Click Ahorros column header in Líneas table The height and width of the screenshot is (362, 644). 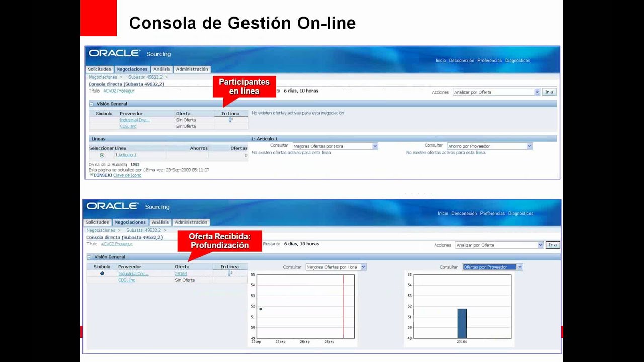click(199, 148)
